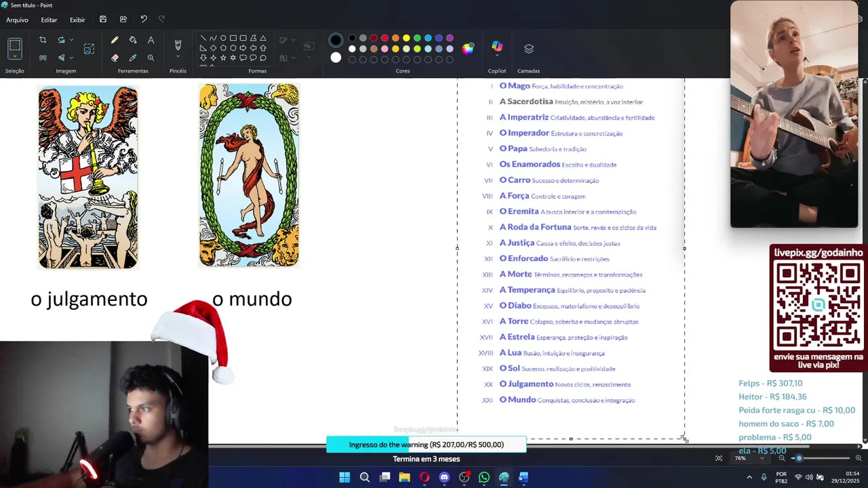Click the crop image tool
This screenshot has height=488, width=868.
click(x=43, y=40)
